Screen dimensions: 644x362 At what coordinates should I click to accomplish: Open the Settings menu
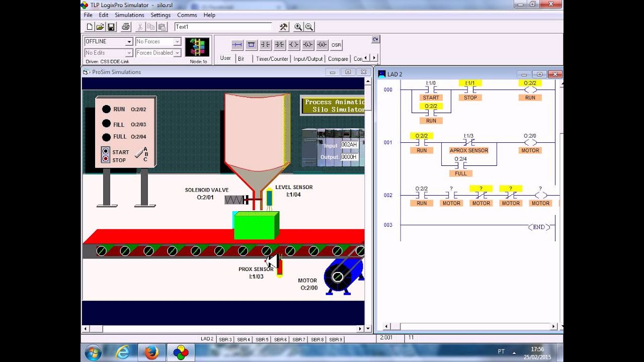tap(160, 15)
